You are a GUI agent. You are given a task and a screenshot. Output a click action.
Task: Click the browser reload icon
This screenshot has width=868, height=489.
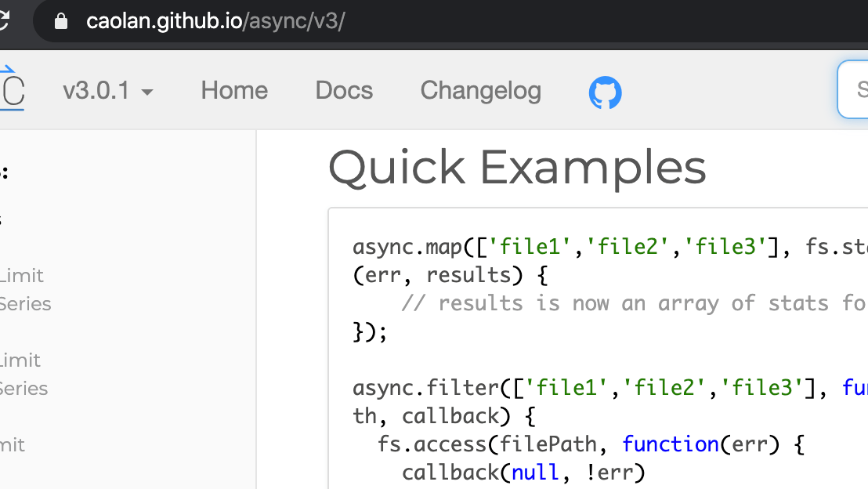[x=3, y=20]
